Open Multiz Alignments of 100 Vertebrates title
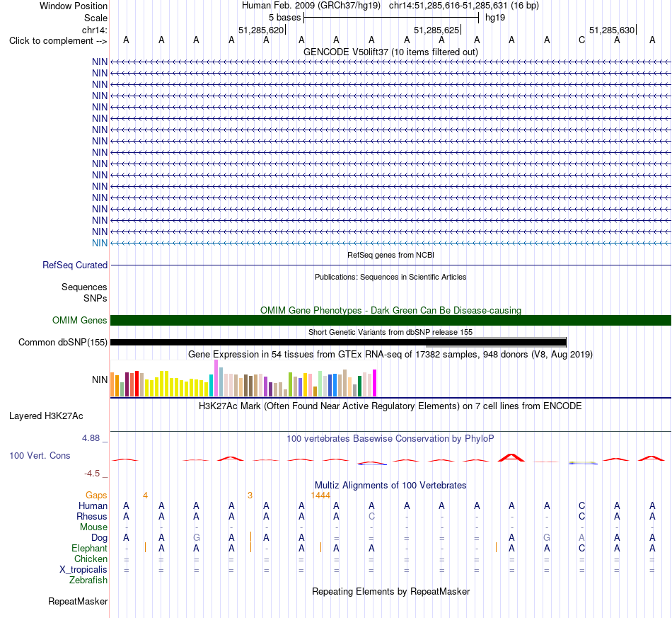This screenshot has height=618, width=672. (390, 485)
